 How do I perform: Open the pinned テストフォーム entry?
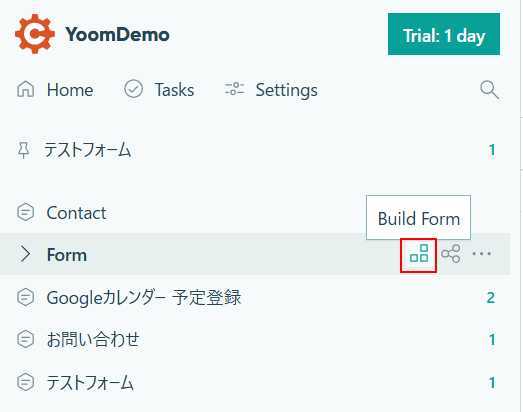[x=255, y=150]
